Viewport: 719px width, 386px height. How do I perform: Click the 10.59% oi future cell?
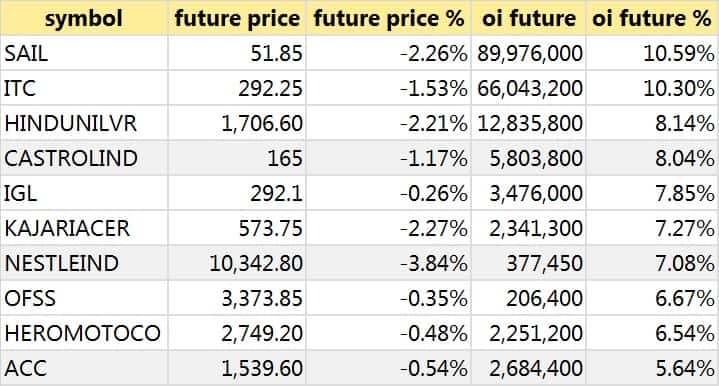(652, 53)
